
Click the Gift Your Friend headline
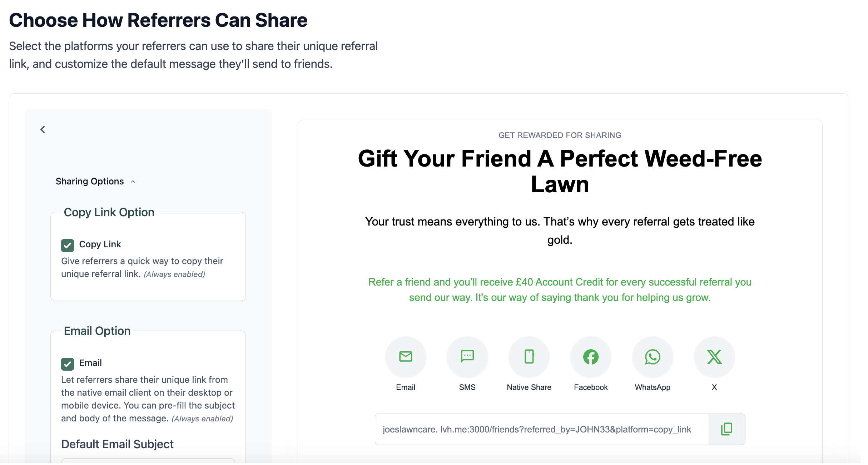(560, 172)
